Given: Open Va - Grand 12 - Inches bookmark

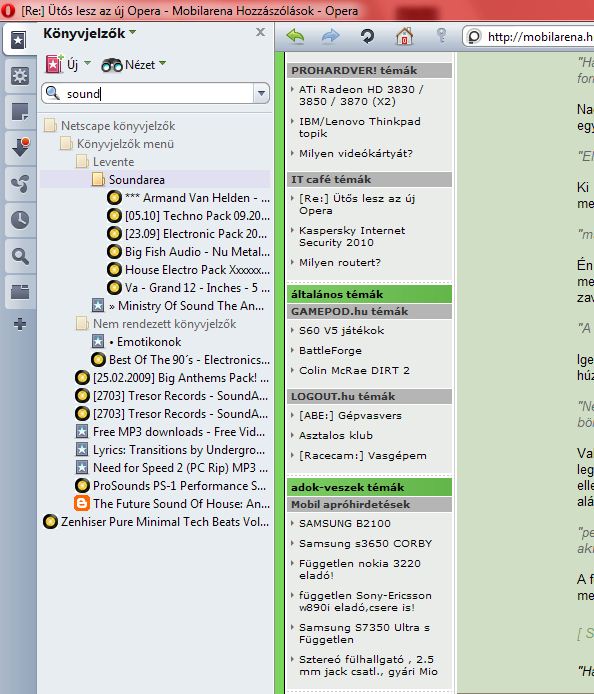Looking at the screenshot, I should coord(189,288).
